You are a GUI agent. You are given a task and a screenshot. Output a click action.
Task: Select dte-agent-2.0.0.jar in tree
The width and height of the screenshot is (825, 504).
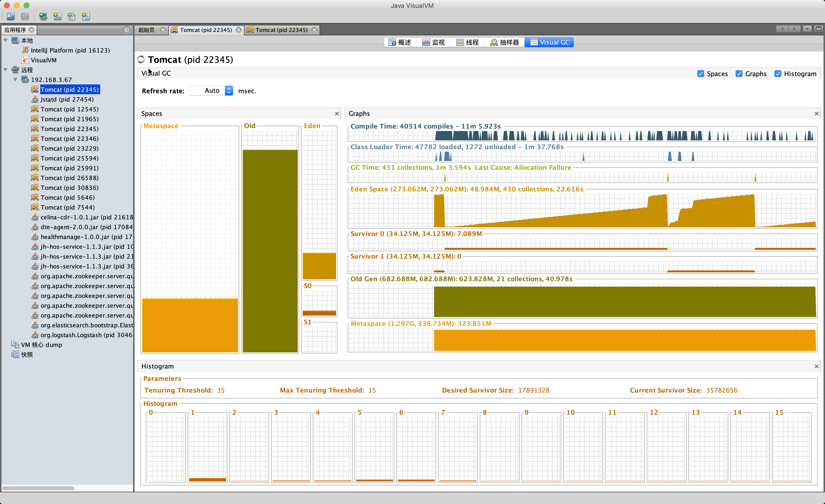point(82,227)
